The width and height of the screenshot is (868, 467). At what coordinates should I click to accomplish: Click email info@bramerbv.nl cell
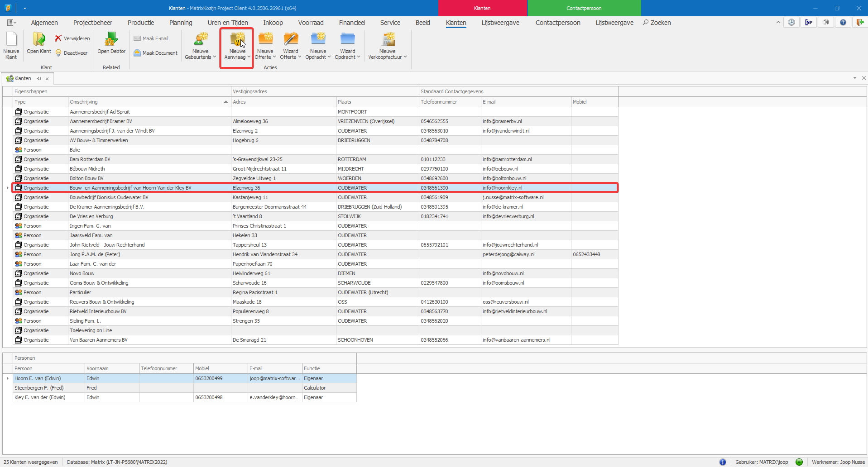tap(526, 121)
